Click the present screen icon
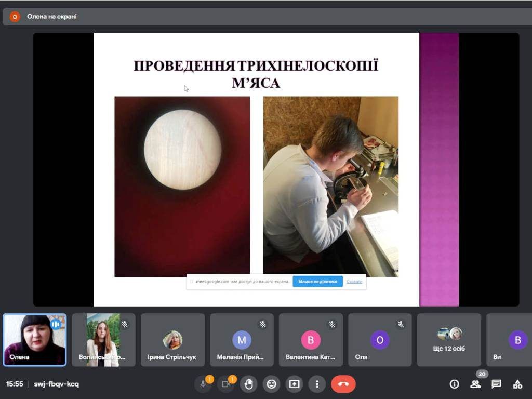The width and height of the screenshot is (532, 399). 294,384
